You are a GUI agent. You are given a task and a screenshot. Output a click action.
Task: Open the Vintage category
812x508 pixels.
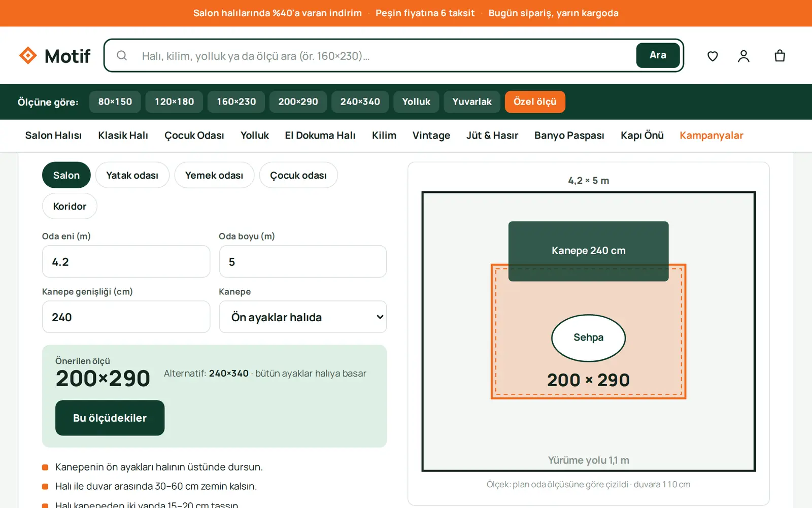click(x=431, y=136)
